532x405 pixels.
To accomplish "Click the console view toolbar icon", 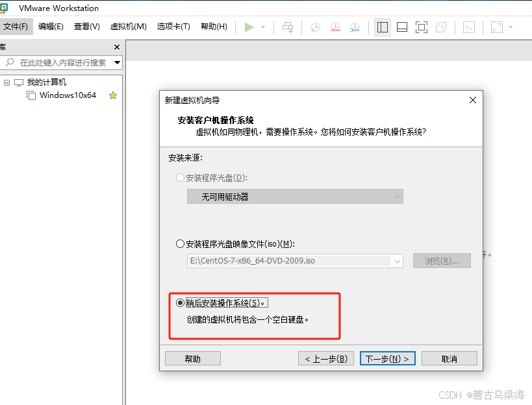I will (x=469, y=27).
